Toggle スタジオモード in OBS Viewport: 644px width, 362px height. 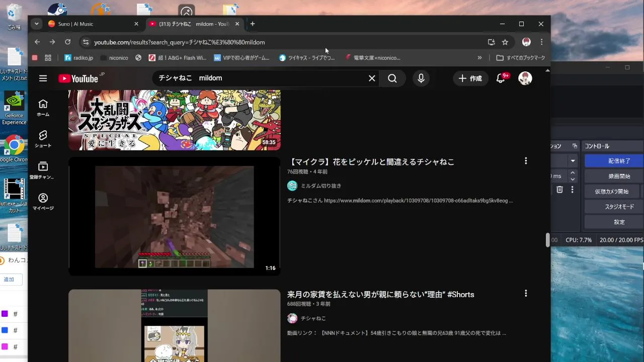click(x=614, y=207)
